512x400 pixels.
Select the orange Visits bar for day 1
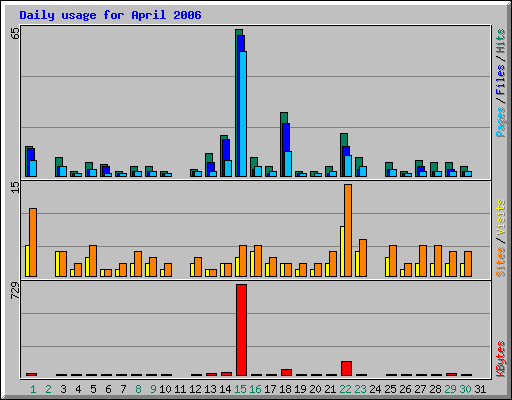coord(33,242)
